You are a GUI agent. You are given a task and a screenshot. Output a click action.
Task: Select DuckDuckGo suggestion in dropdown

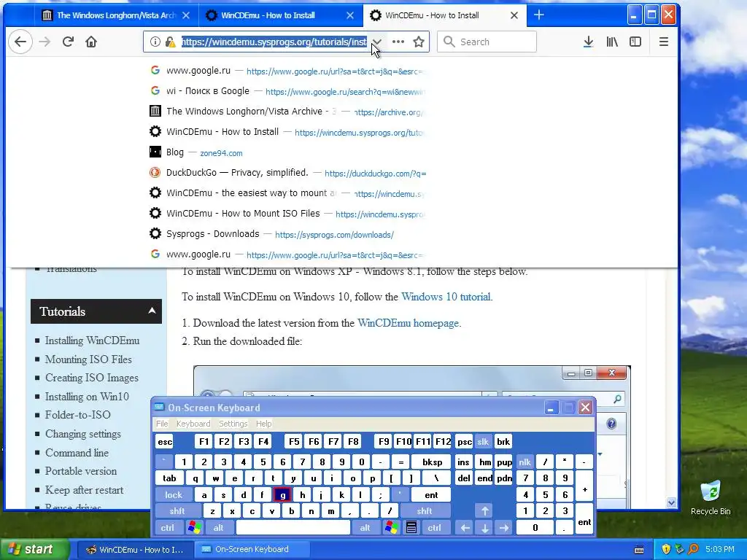[x=286, y=173]
